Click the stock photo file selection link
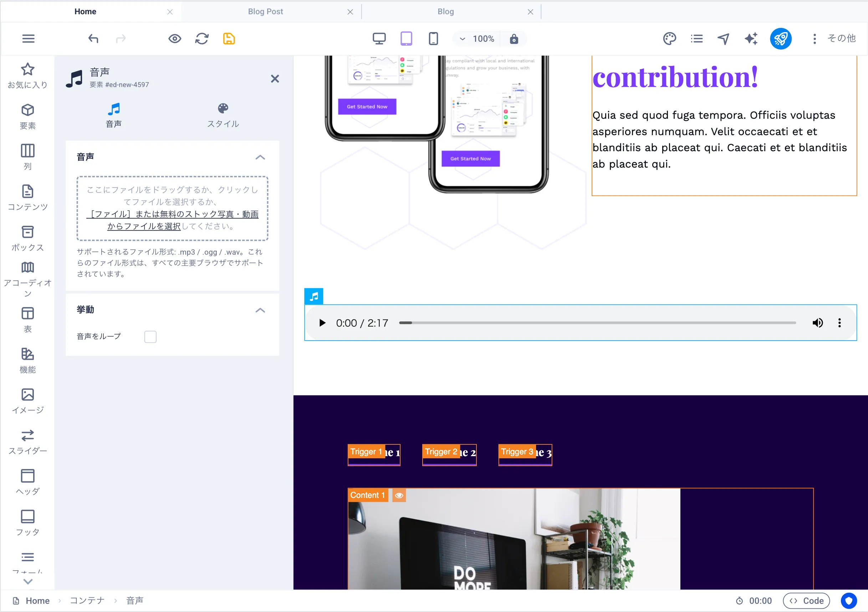Viewport: 868px width, 612px height. [172, 220]
